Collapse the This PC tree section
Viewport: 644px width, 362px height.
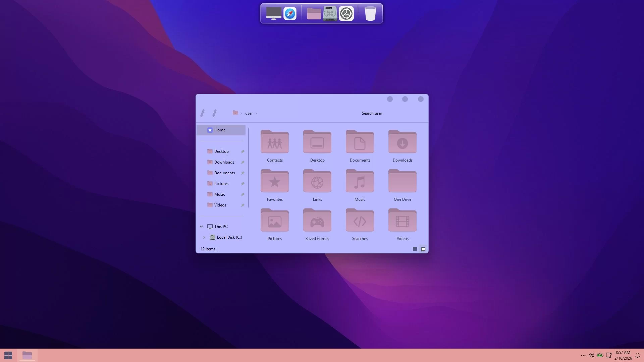coord(201,226)
